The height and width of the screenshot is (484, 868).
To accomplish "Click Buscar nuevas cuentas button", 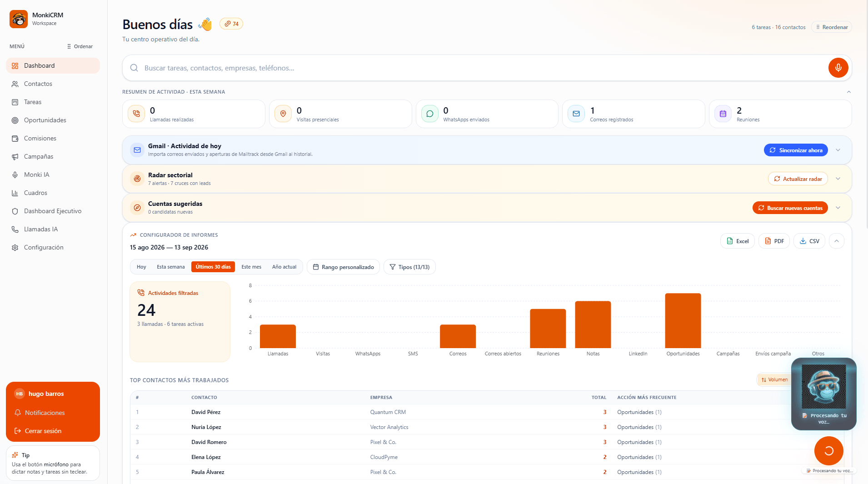I will click(x=790, y=208).
